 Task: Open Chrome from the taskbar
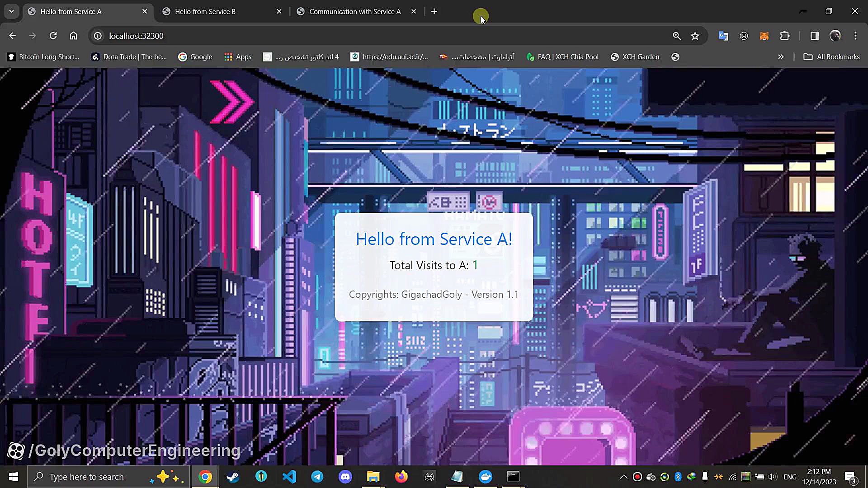[205, 477]
